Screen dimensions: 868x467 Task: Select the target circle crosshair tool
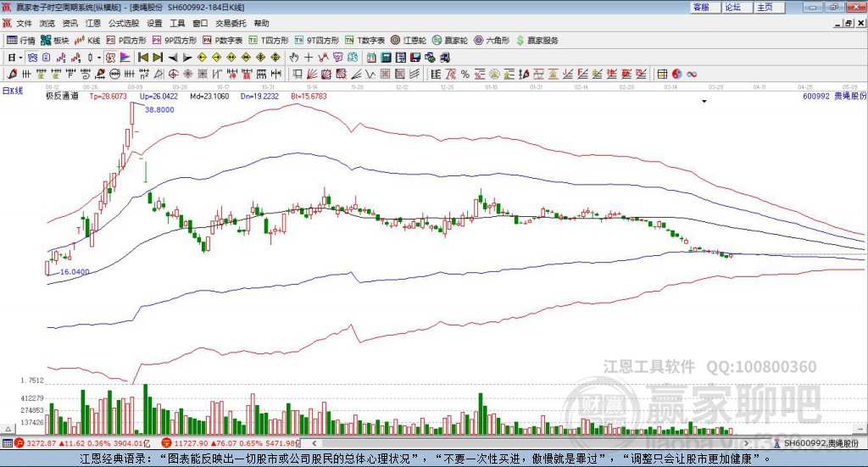coord(173,74)
